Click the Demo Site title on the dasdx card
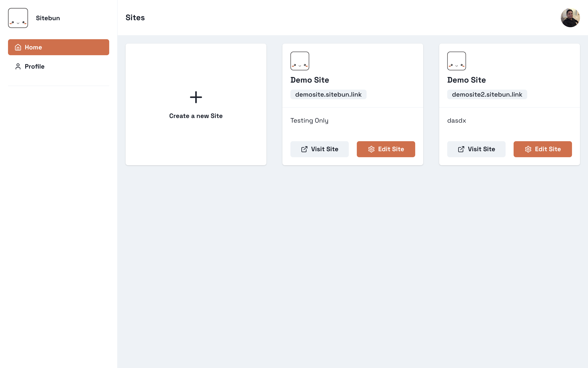 click(466, 80)
